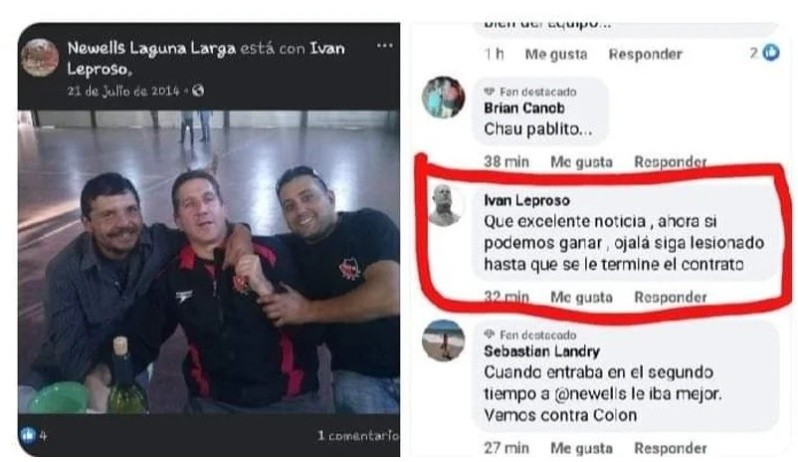This screenshot has width=798, height=462.
Task: Like Ivan Leproso's comment with Me gusta
Action: point(581,297)
